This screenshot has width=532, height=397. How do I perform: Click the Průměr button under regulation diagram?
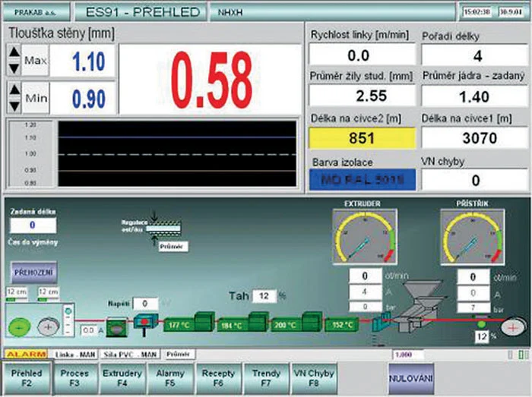pos(173,247)
